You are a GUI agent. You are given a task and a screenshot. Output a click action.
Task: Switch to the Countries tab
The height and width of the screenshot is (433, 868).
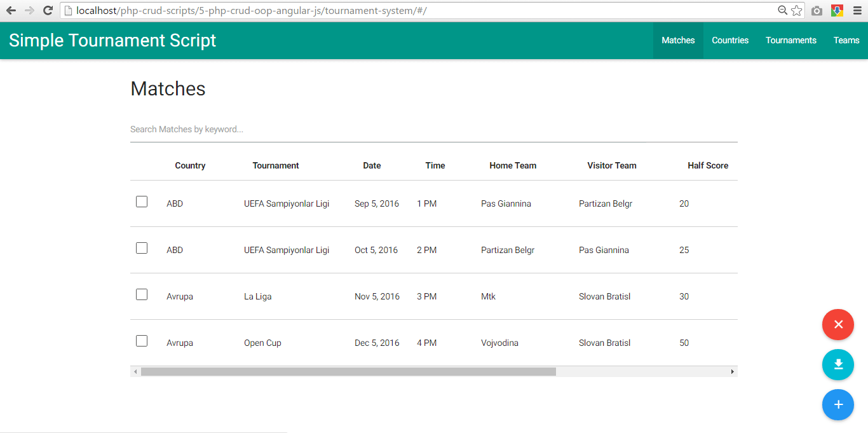[x=730, y=40]
